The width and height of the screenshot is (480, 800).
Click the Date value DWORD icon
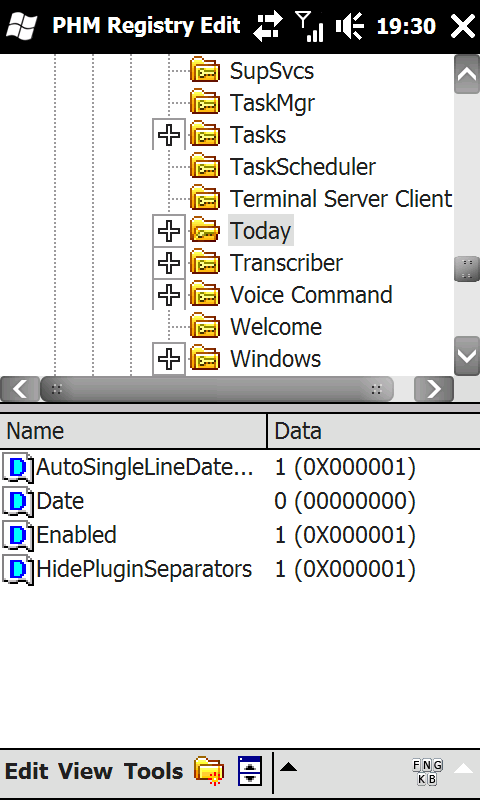[x=18, y=502]
